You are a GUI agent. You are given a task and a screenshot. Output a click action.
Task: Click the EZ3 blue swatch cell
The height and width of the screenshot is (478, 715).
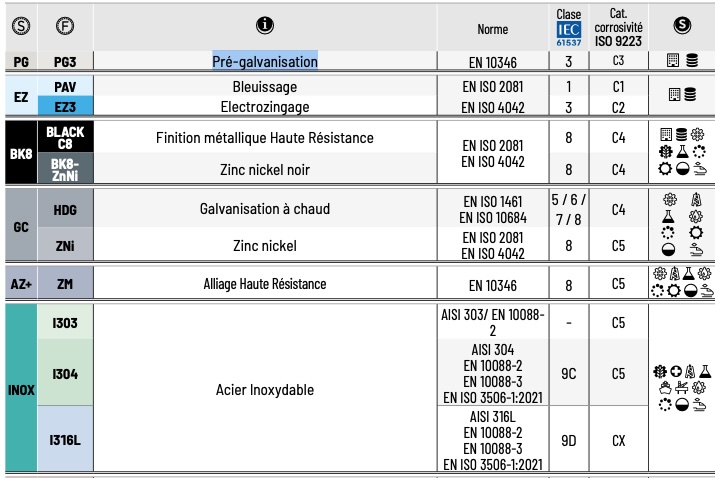(65, 107)
